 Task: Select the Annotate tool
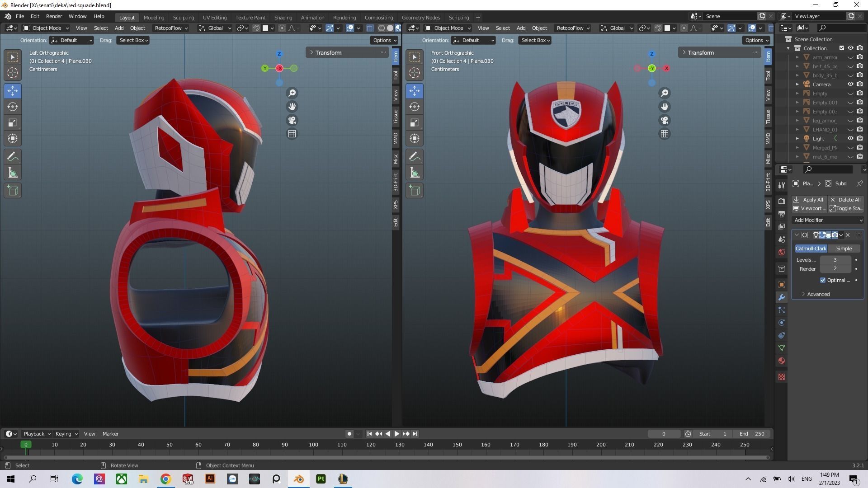click(x=12, y=156)
